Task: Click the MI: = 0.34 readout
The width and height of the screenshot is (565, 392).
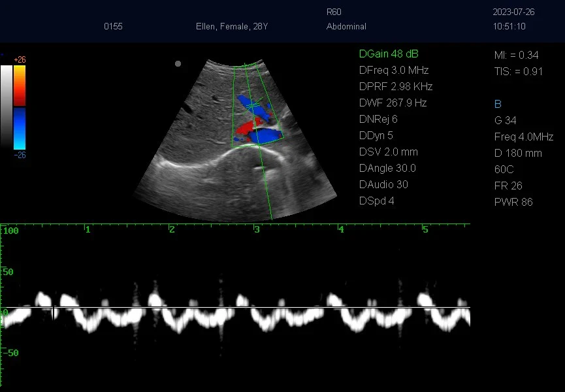Action: [517, 55]
